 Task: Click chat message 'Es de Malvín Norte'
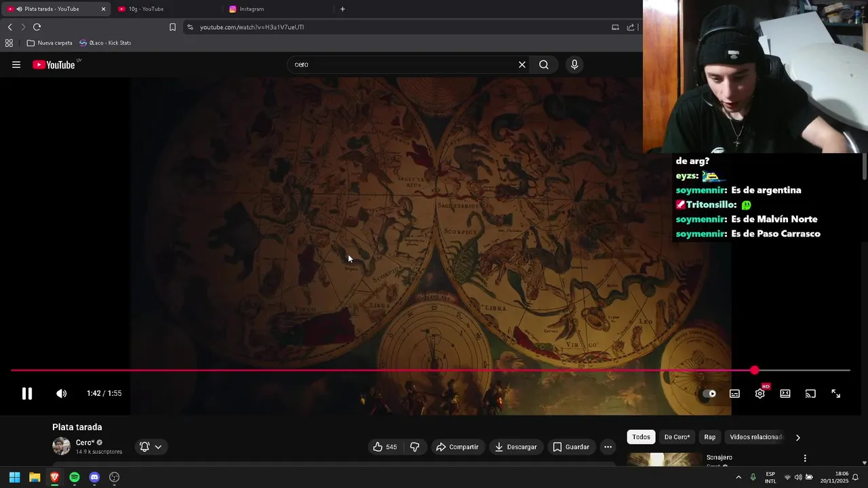[x=774, y=219]
